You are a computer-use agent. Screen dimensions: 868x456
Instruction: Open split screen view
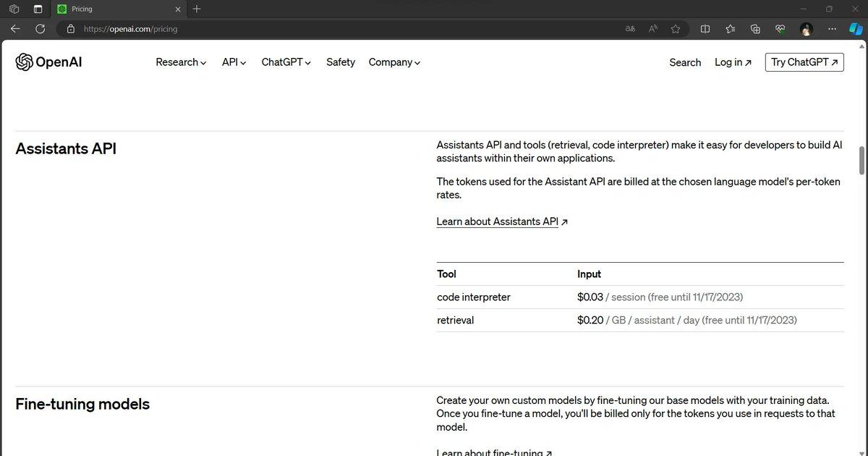pos(705,29)
